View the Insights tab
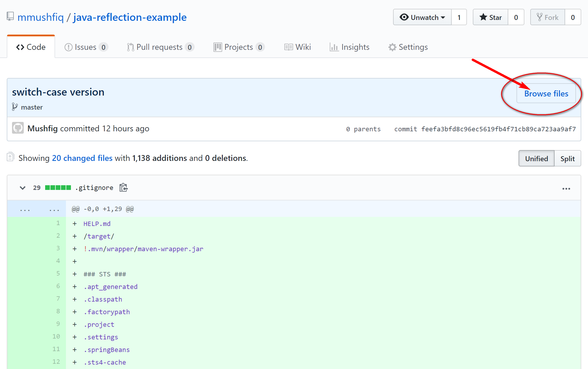This screenshot has height=369, width=588. pyautogui.click(x=349, y=47)
